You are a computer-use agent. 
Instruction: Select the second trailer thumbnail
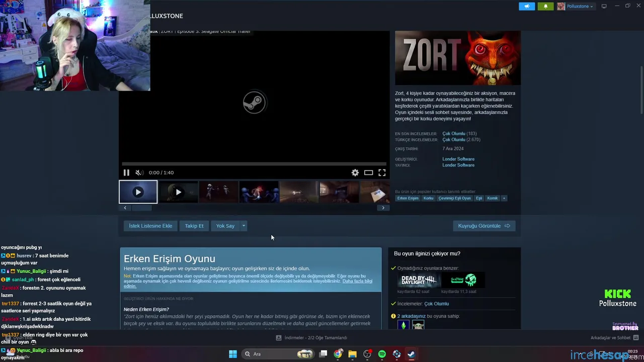(x=178, y=192)
